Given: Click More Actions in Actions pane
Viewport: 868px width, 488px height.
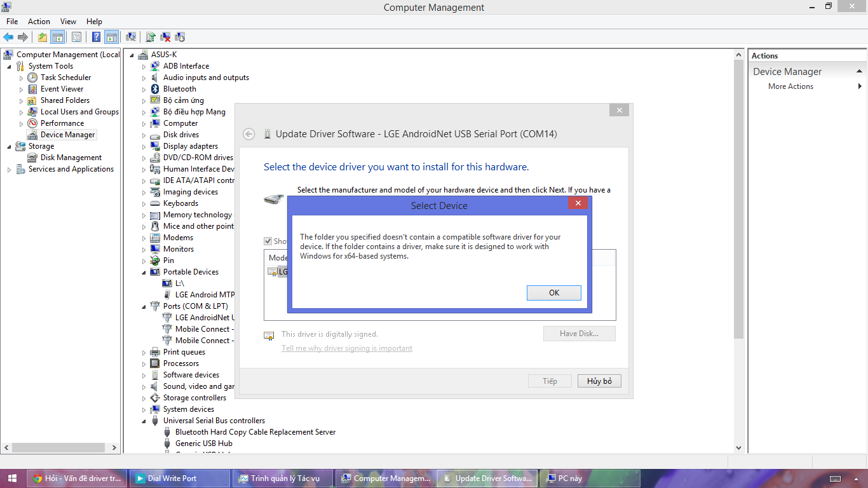Looking at the screenshot, I should [790, 86].
